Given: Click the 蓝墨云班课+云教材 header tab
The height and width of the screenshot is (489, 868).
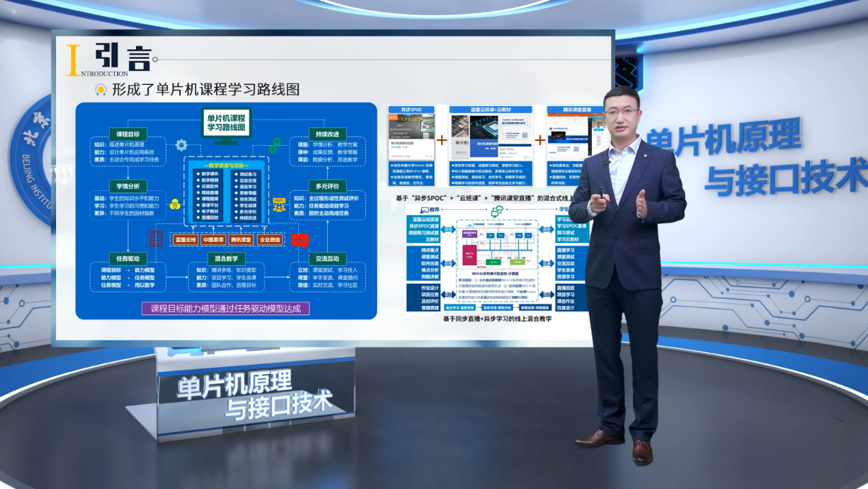Looking at the screenshot, I should (x=491, y=109).
